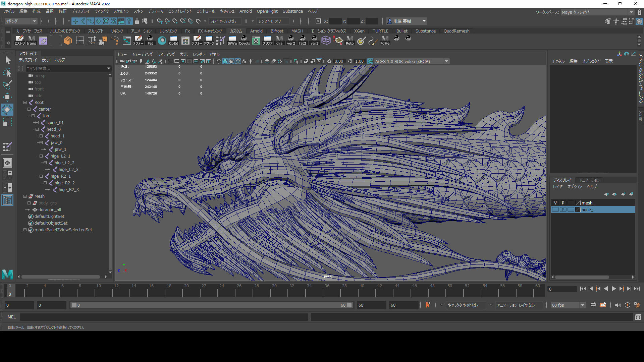This screenshot has width=644, height=362.
Task: Click the 'Coyote' Python shelf icon
Action: [x=244, y=41]
